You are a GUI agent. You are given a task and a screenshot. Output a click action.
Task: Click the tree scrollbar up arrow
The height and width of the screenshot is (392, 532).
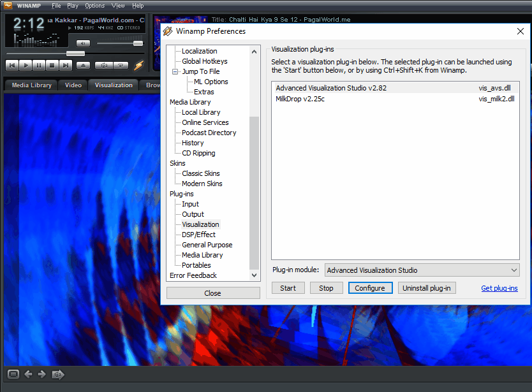[254, 52]
